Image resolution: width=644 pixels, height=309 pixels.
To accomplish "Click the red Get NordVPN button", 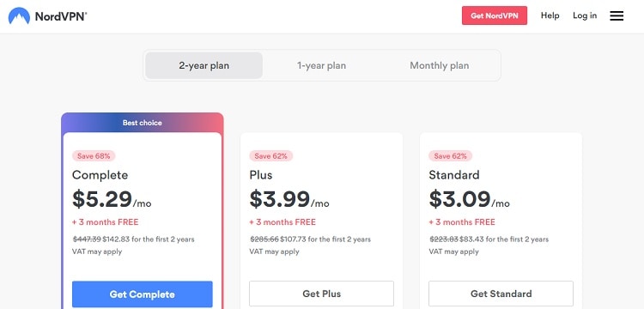I will click(x=495, y=15).
